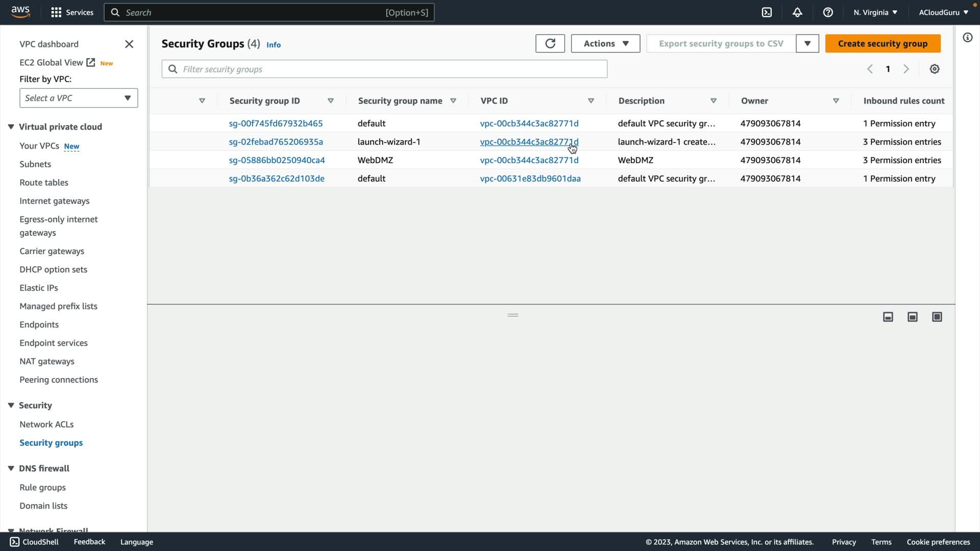Navigate to Network ACLs in sidebar

click(46, 424)
